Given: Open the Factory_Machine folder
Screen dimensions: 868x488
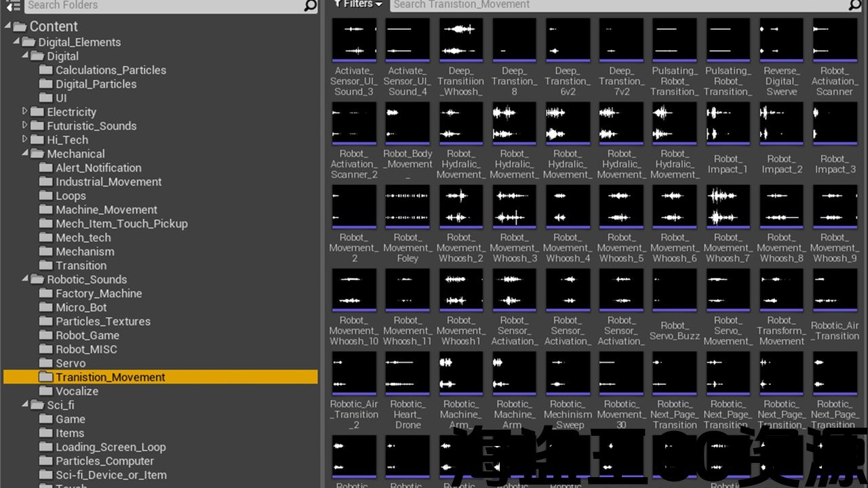Looking at the screenshot, I should point(98,293).
